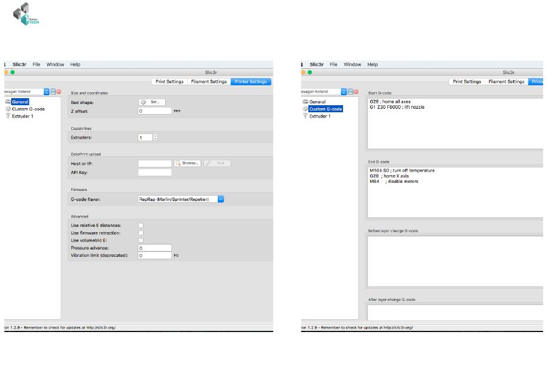Click the General page icon in left window

[x=8, y=102]
